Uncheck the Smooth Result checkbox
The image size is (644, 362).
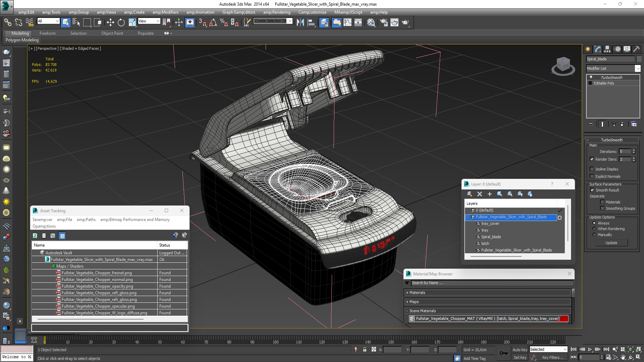[592, 190]
